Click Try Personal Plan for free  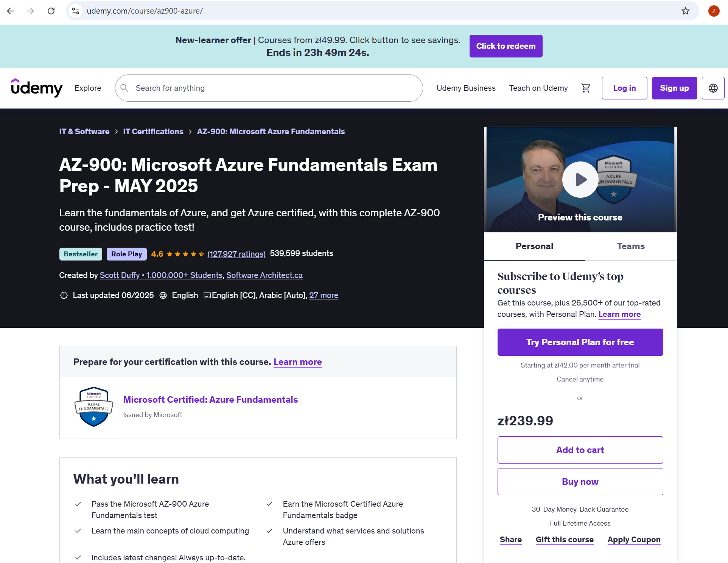click(580, 342)
